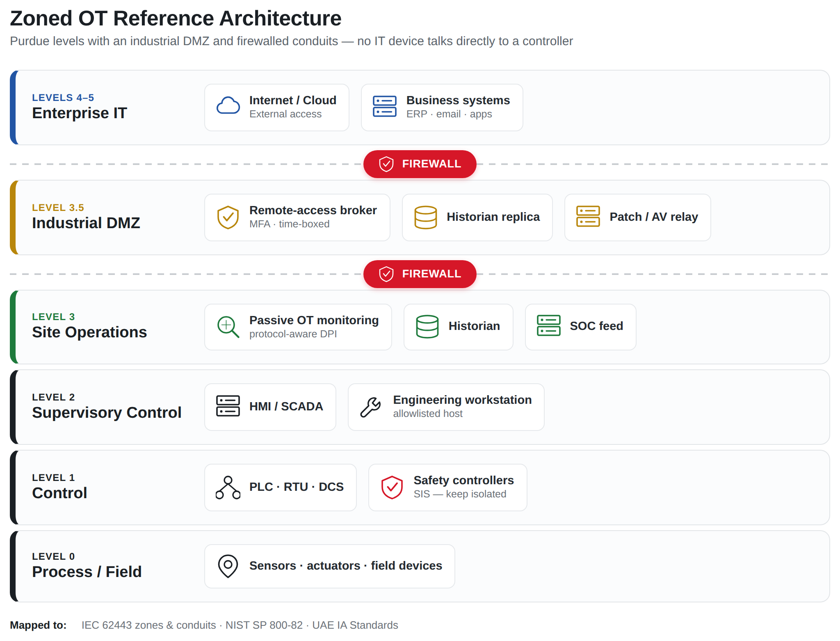Click the HMI / SCADA label
The height and width of the screenshot is (641, 840).
[x=286, y=406]
